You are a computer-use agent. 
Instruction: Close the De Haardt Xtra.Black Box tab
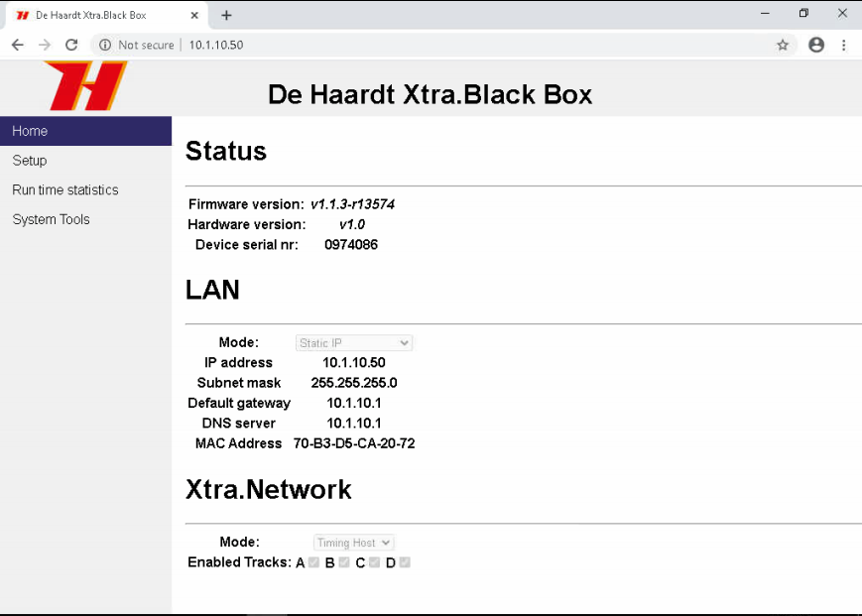(x=194, y=16)
